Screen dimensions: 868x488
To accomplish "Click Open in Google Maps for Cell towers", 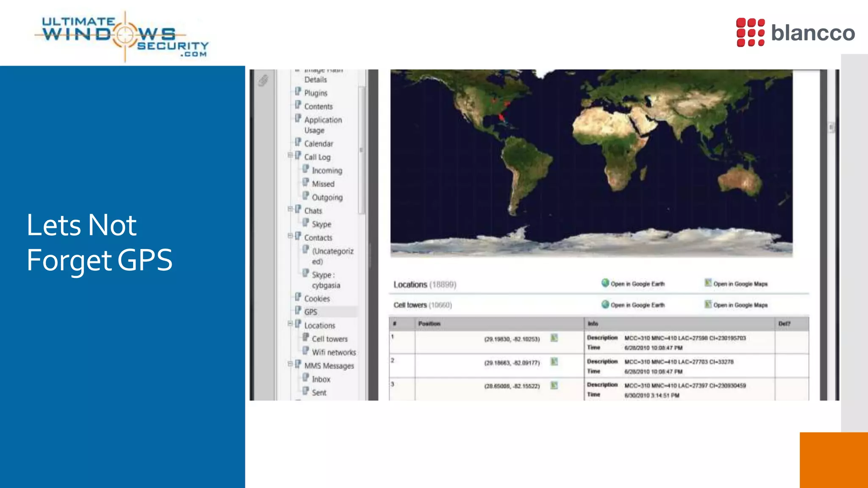I will [740, 305].
